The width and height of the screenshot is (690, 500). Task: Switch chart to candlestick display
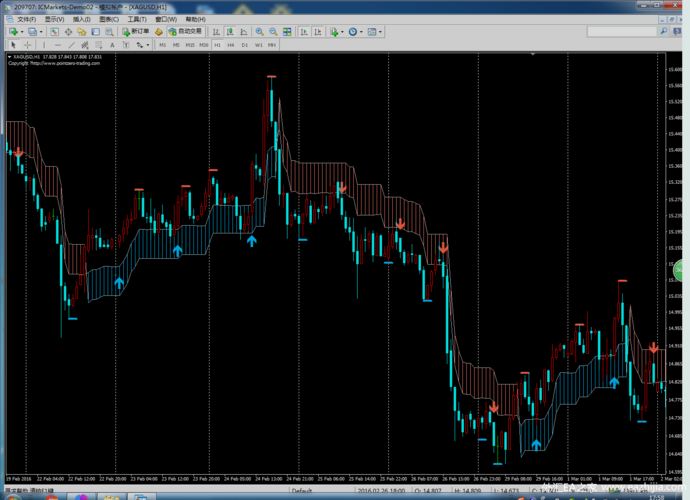point(231,32)
